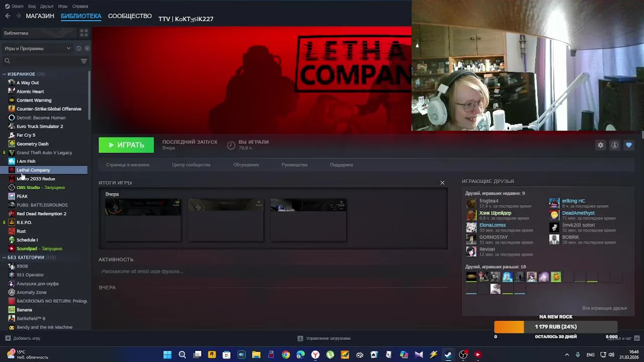This screenshot has height=362, width=644.
Task: Select Far Cry 5 in library
Action: point(26,135)
